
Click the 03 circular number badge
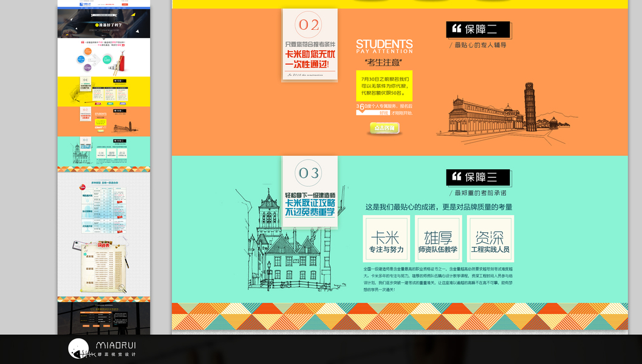point(309,172)
